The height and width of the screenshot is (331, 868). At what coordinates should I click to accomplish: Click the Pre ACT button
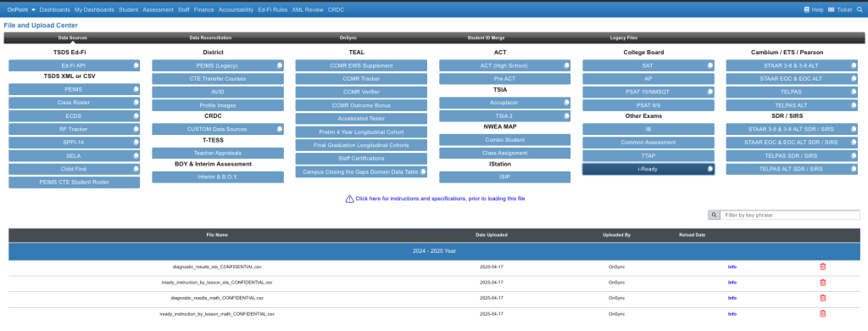(504, 79)
